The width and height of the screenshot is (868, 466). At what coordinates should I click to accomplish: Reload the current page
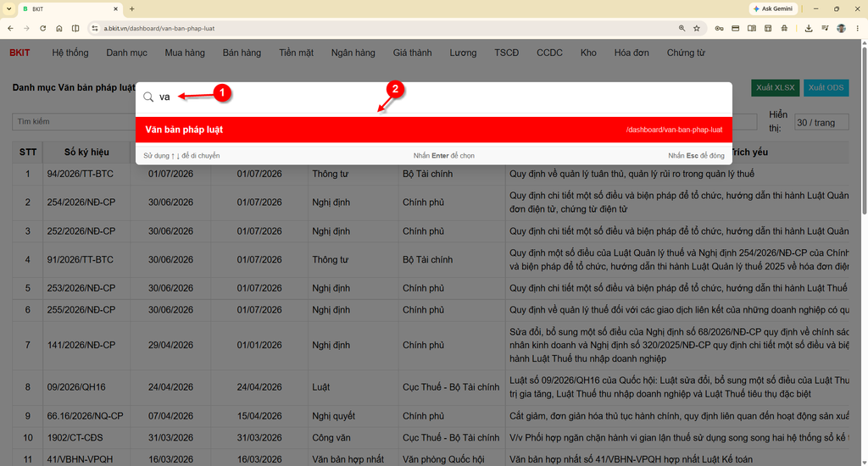point(42,28)
